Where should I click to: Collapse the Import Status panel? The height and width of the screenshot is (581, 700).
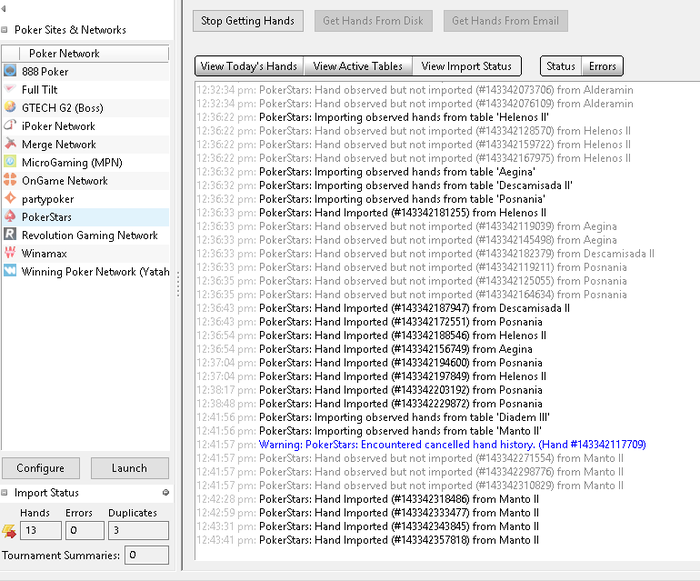(4, 493)
